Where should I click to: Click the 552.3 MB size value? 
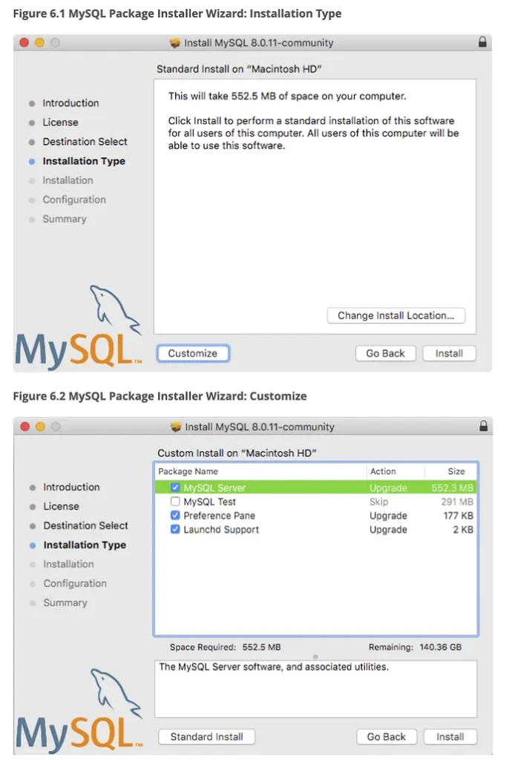click(x=452, y=488)
